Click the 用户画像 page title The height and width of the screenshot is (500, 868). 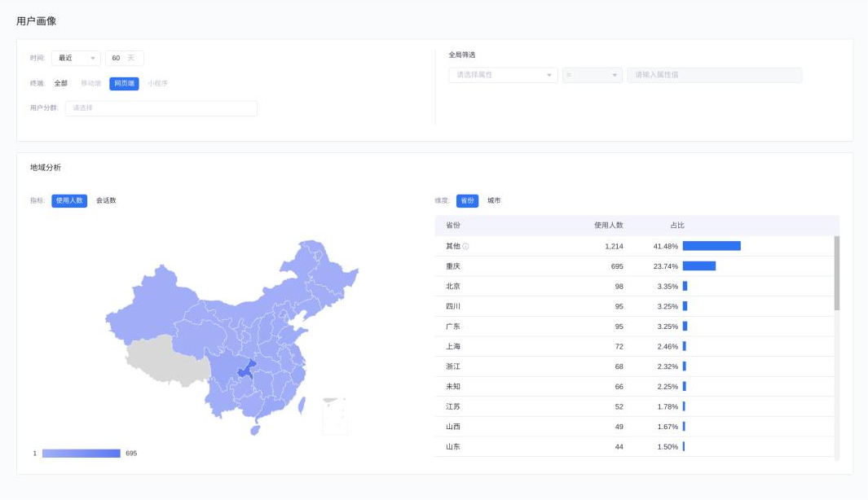pos(36,21)
